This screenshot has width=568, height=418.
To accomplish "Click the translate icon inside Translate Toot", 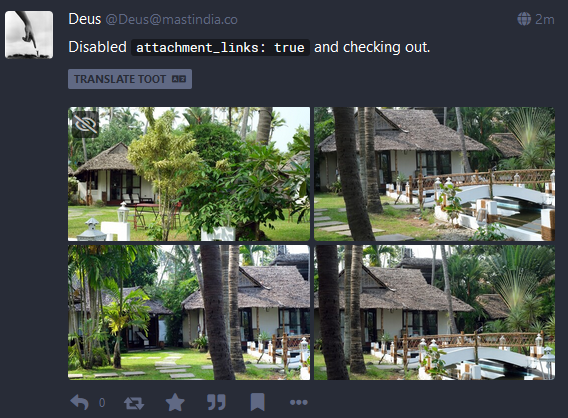I will (x=179, y=79).
